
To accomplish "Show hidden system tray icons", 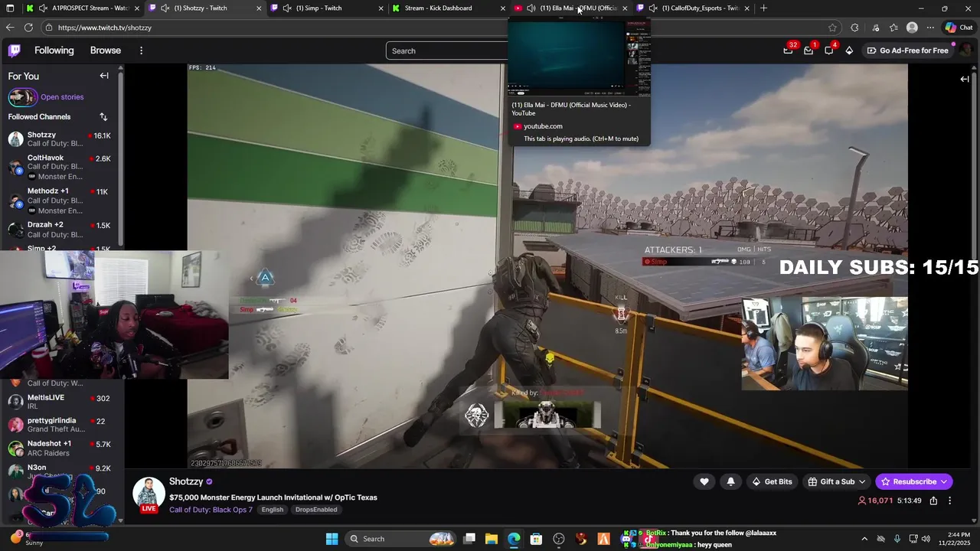I will pos(864,539).
